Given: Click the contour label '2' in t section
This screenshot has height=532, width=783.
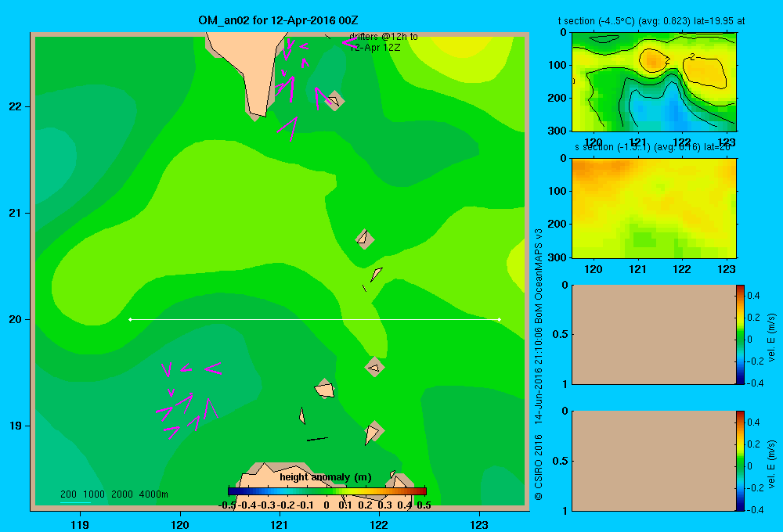Looking at the screenshot, I should coord(693,57).
